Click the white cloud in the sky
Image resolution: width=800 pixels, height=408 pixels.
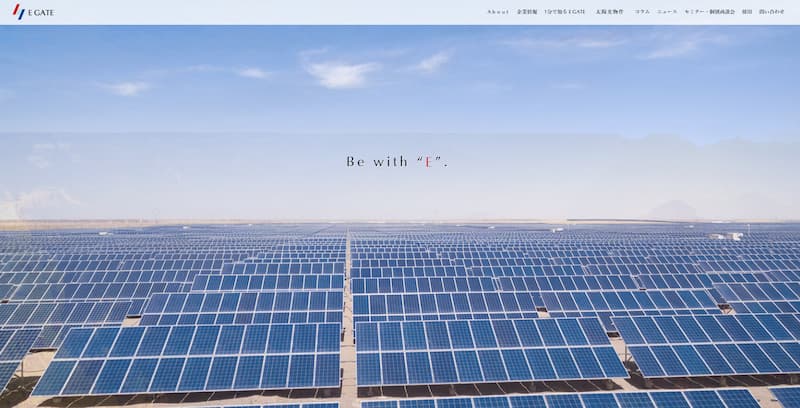point(341,74)
